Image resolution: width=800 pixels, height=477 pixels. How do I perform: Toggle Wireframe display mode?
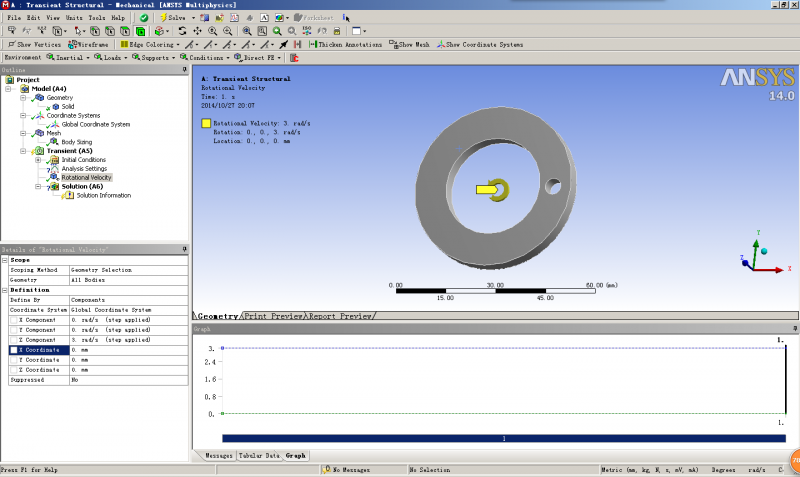pos(89,44)
